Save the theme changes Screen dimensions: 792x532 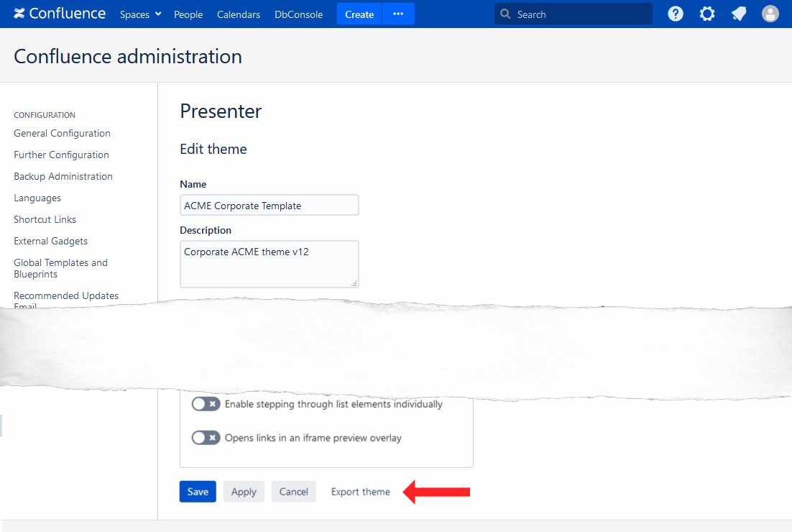[198, 492]
